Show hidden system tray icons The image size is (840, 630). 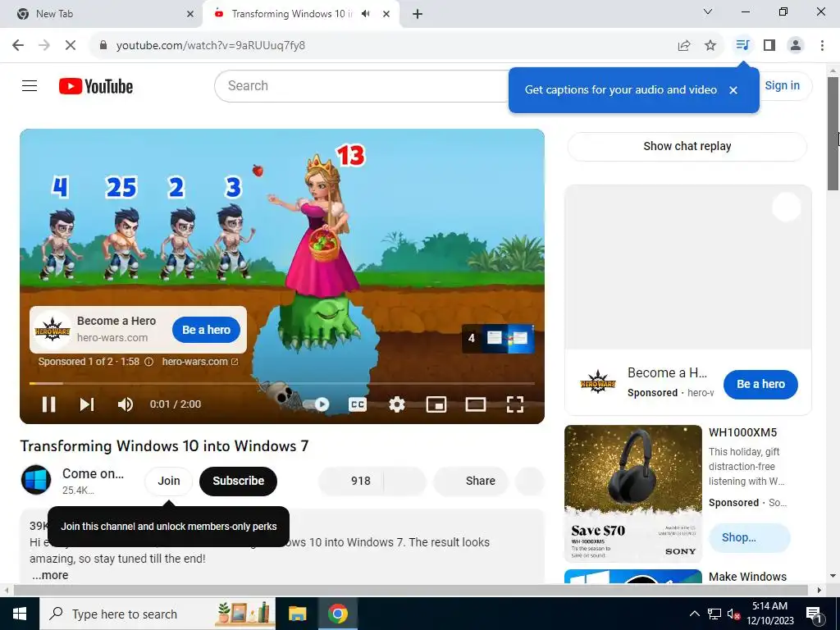coord(694,614)
